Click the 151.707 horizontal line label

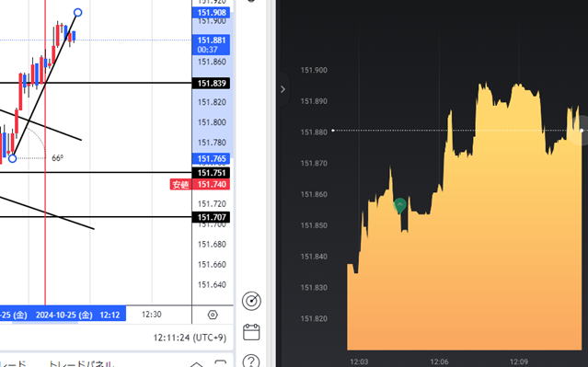coord(211,217)
